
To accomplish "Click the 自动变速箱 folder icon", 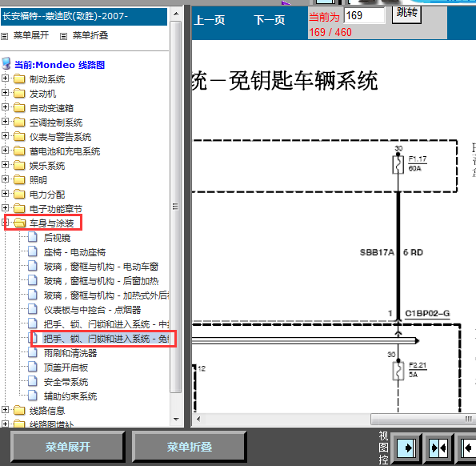I will point(19,108).
